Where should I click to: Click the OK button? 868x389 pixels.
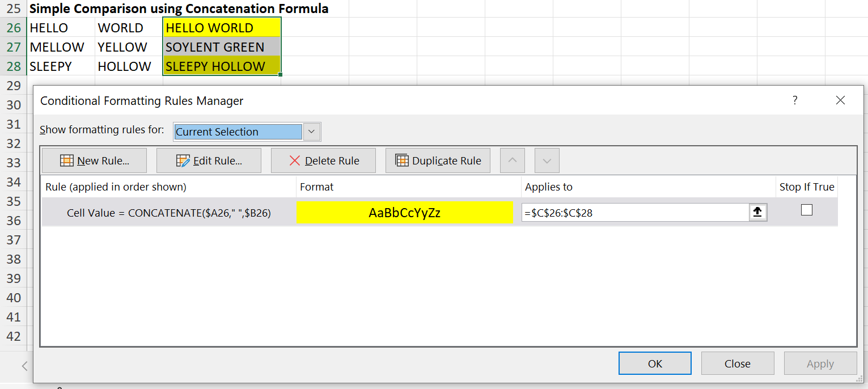click(655, 363)
